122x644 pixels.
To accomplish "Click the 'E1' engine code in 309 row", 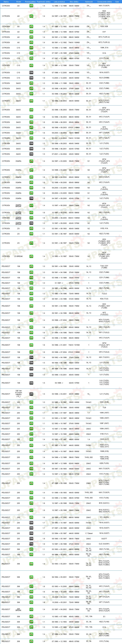I will click(x=104, y=617).
